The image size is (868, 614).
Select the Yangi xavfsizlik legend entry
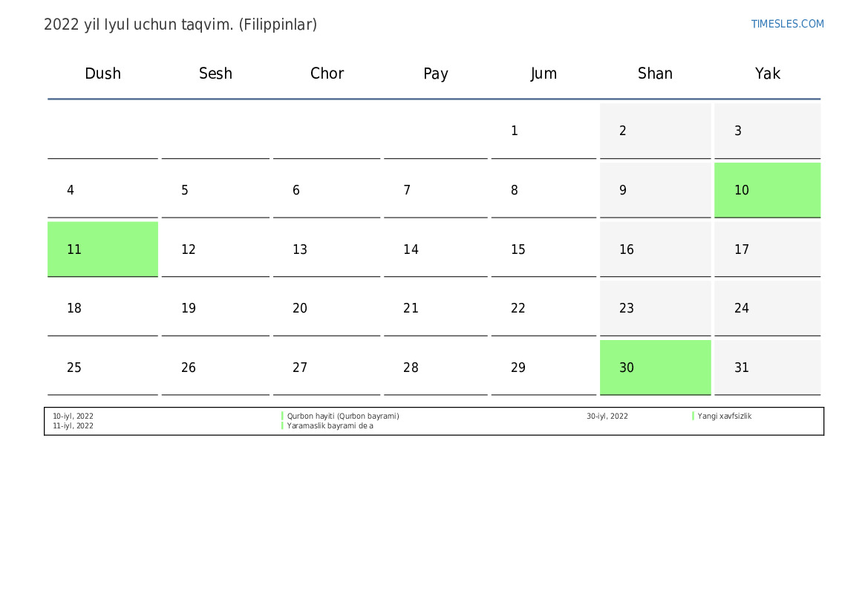724,417
